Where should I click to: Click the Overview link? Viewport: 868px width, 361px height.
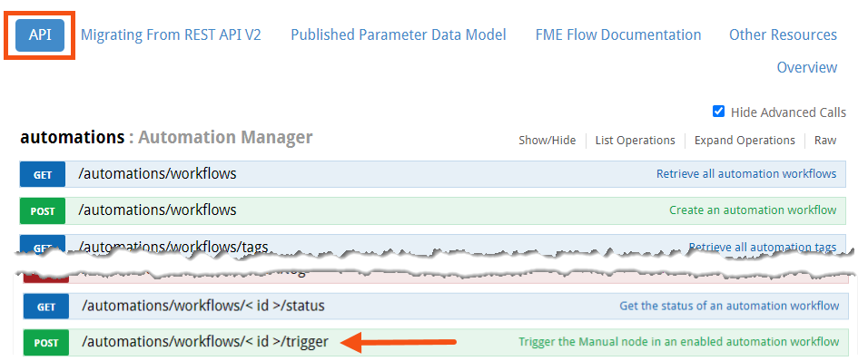806,67
